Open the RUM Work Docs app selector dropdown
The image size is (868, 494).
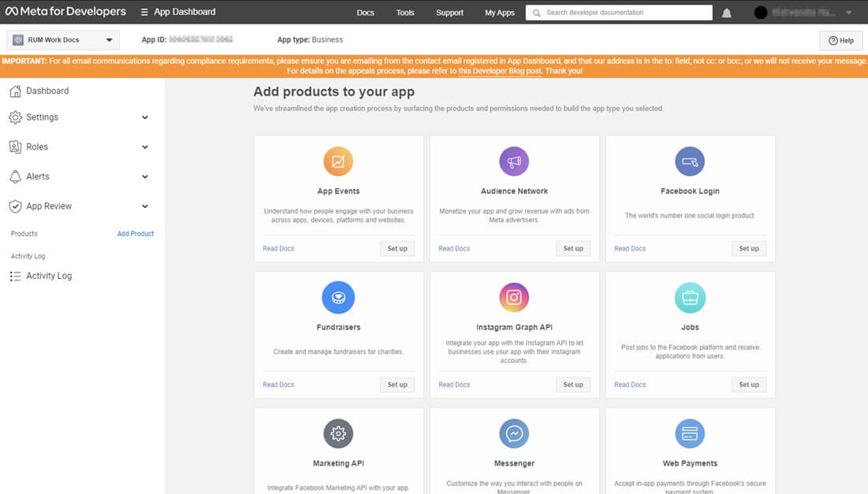63,40
